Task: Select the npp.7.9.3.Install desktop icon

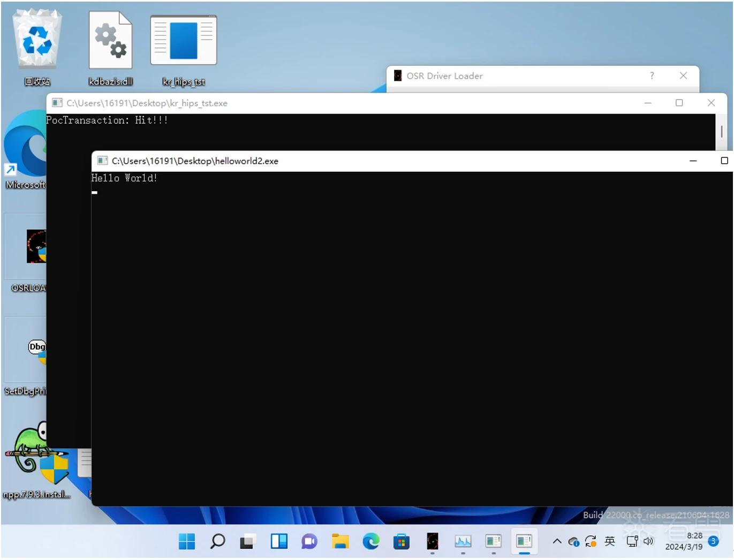Action: [x=36, y=460]
